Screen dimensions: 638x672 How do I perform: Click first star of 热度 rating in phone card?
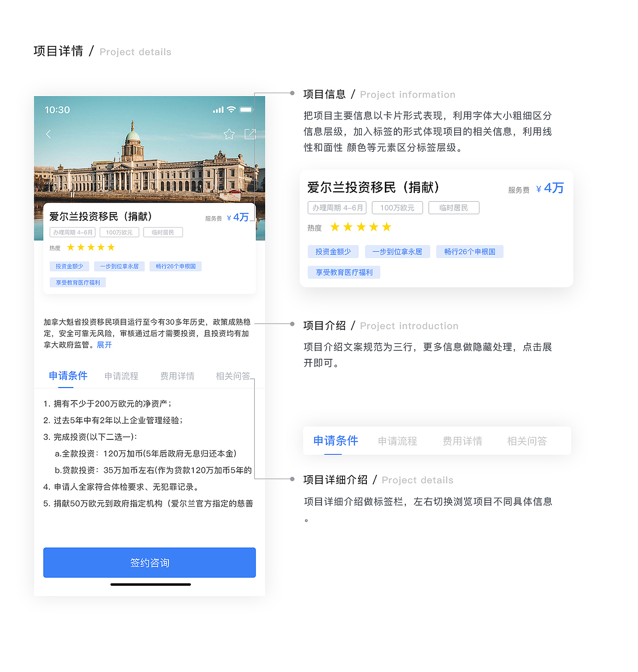click(x=71, y=248)
